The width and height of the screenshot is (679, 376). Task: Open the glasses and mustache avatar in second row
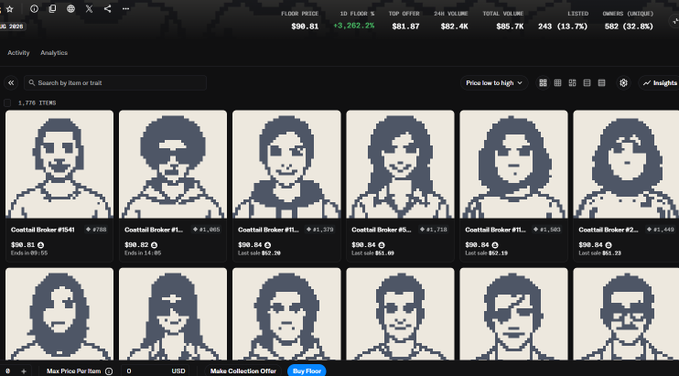point(626,314)
